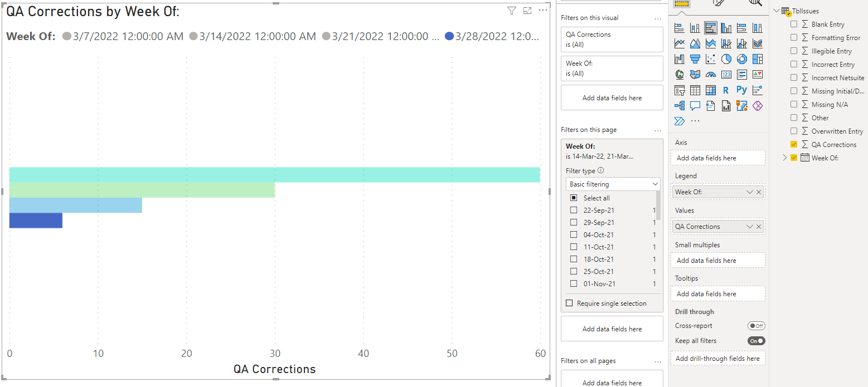Select the Power Apps visual
Viewport: 868px width, 387px height.
point(757,106)
